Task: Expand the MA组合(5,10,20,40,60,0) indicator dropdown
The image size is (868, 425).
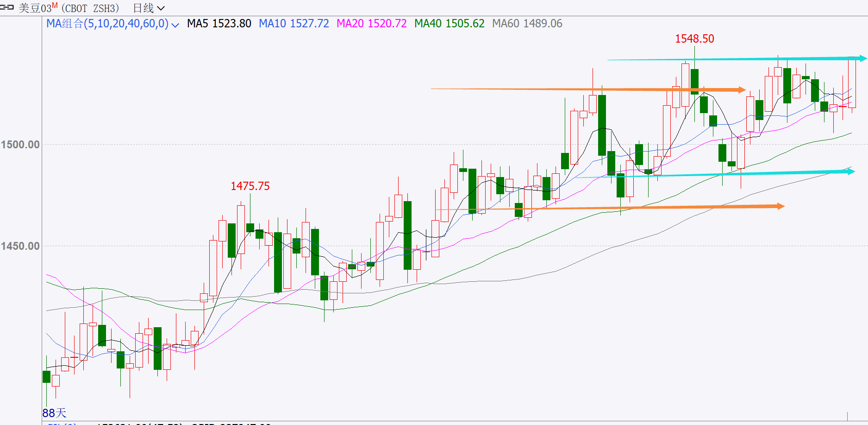Action: pyautogui.click(x=175, y=25)
